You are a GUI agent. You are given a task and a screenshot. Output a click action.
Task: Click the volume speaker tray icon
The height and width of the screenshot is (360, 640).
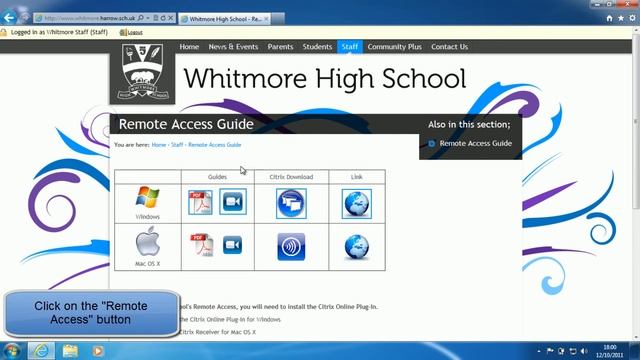click(x=584, y=351)
